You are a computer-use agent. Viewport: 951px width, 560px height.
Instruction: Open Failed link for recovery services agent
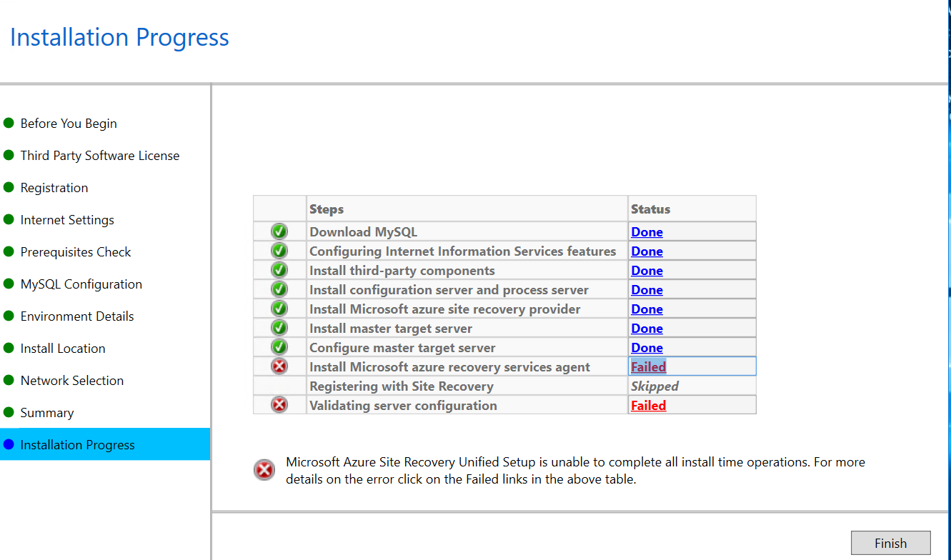[x=648, y=367]
